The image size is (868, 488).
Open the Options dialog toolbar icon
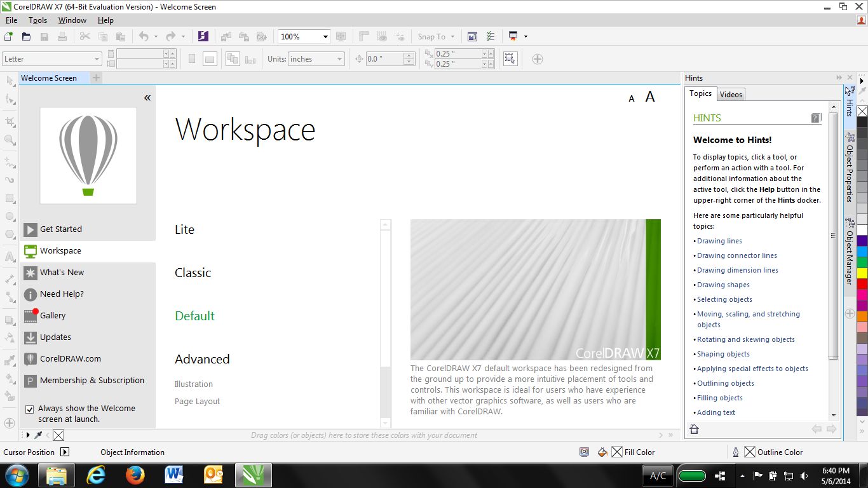490,37
